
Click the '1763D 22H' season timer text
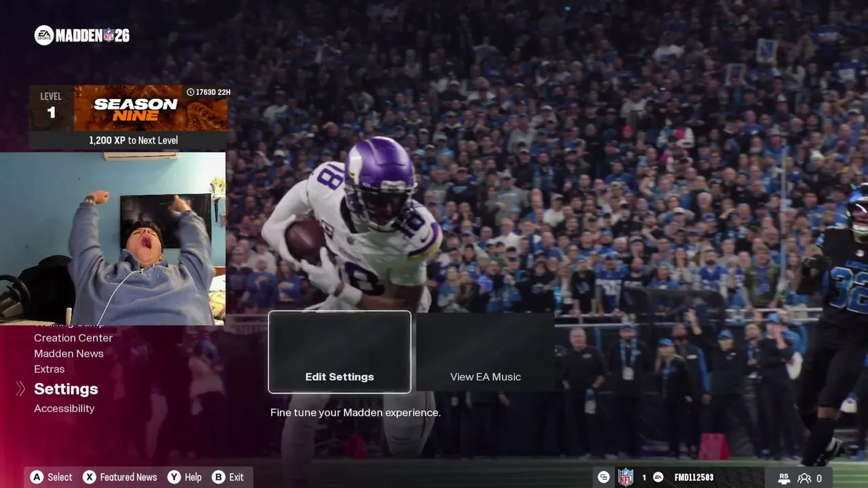213,92
